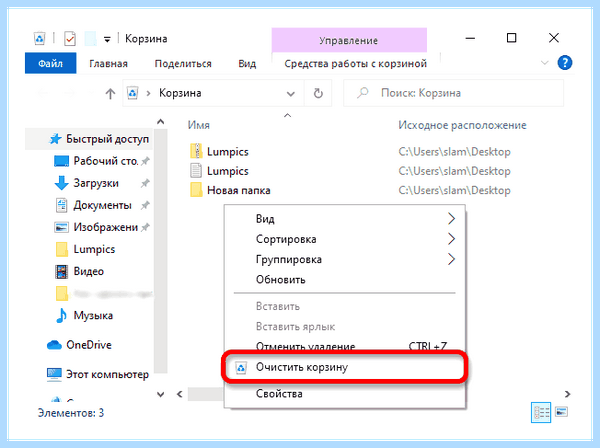Click the Управление contextual tab header

pos(349,40)
